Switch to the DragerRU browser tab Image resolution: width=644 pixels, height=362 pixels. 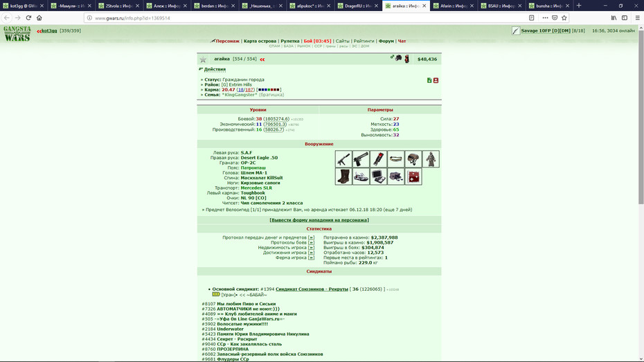pos(358,6)
